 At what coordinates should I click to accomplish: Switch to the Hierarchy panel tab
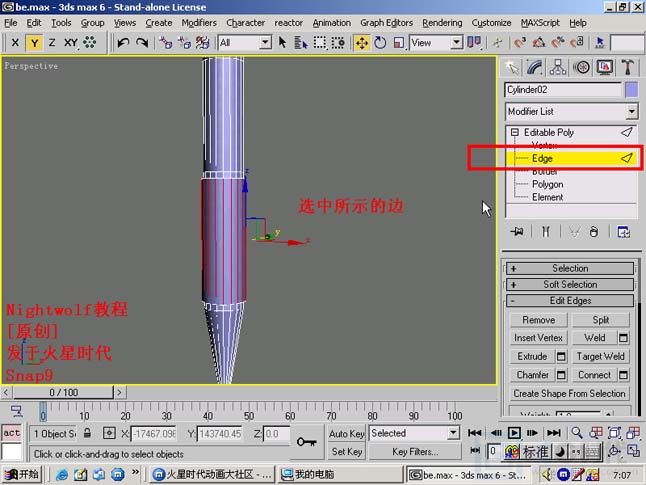tap(557, 68)
